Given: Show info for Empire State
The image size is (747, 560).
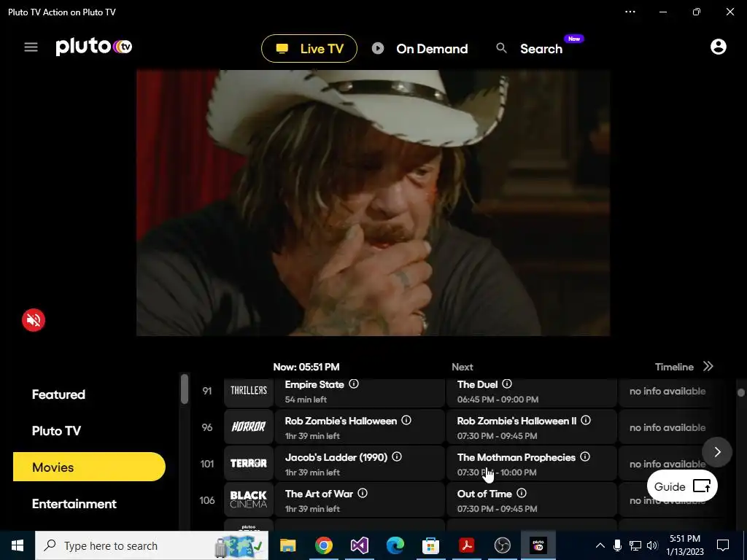Looking at the screenshot, I should point(354,384).
